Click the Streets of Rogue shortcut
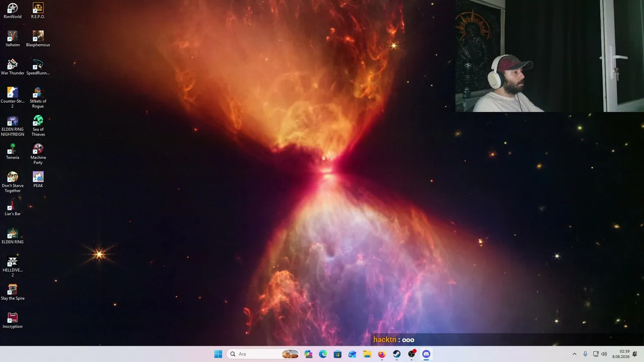Viewport: 644px width, 362px height. click(38, 98)
